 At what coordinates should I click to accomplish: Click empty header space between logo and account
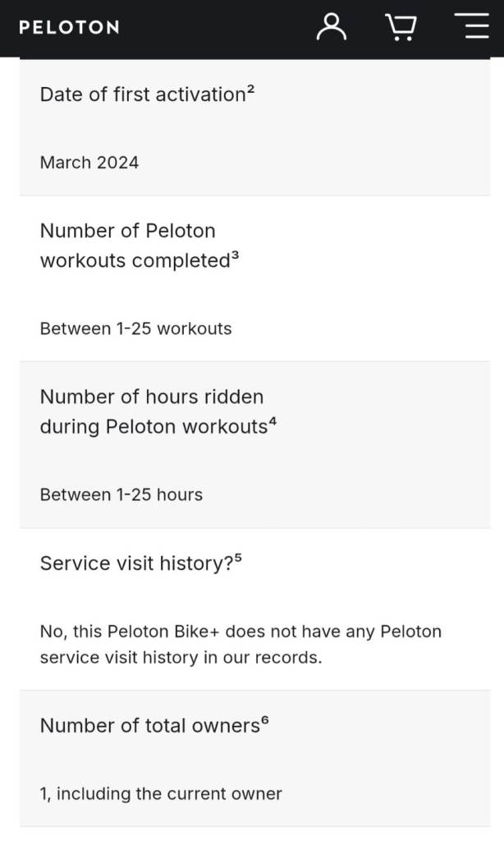(x=218, y=27)
